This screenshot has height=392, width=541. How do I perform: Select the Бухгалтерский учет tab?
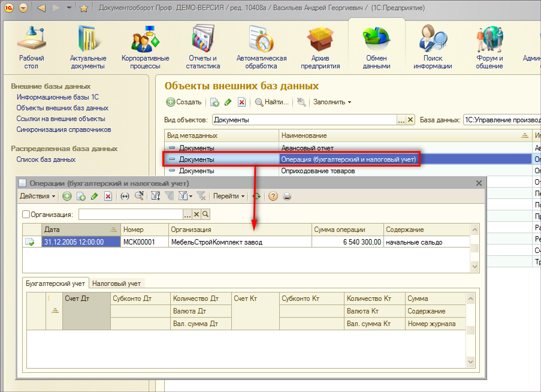pos(56,284)
